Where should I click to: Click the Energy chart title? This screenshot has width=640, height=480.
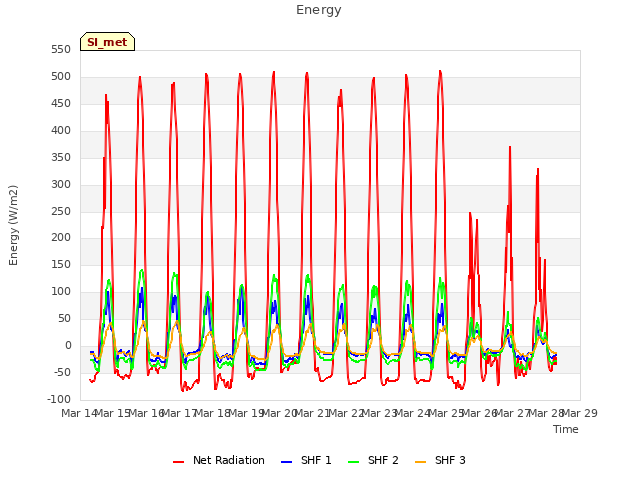pos(319,10)
